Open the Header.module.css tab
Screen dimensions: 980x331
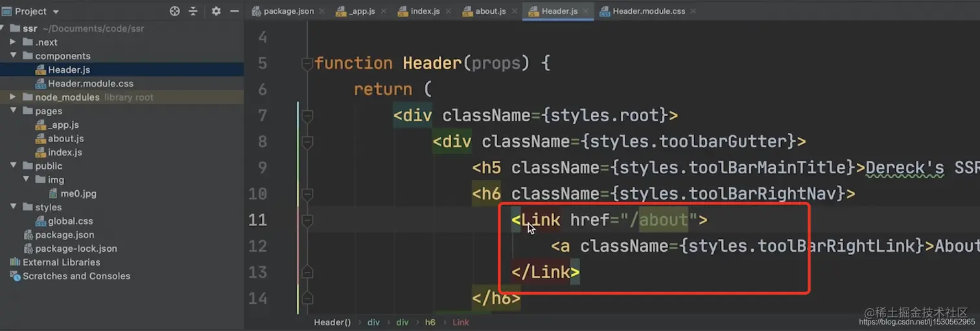(x=649, y=11)
